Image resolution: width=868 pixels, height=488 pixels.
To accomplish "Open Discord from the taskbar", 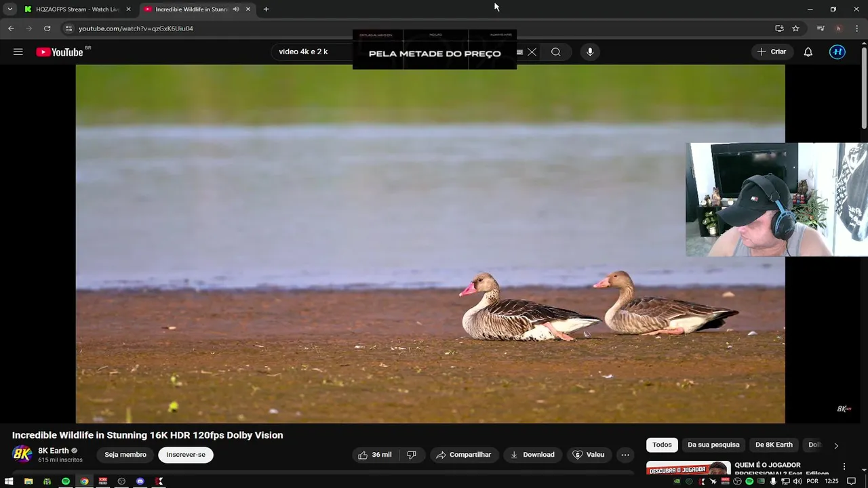I will [x=140, y=481].
